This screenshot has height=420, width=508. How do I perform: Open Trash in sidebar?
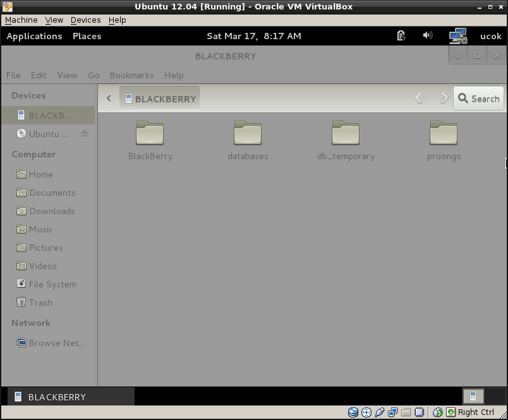48,303
